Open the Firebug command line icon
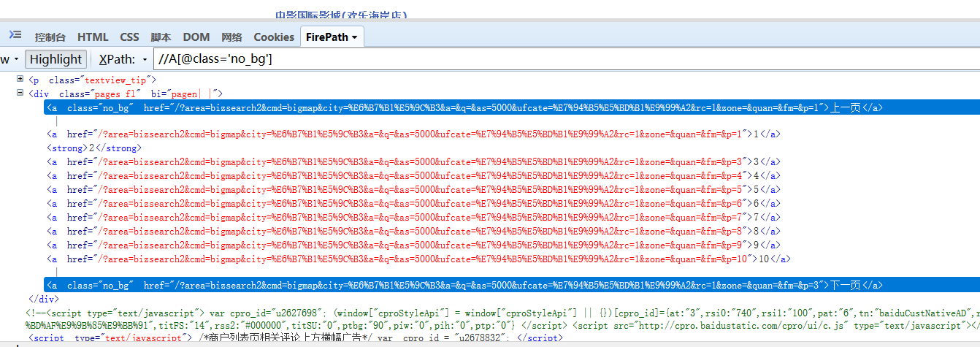This screenshot has height=347, width=980. point(15,36)
